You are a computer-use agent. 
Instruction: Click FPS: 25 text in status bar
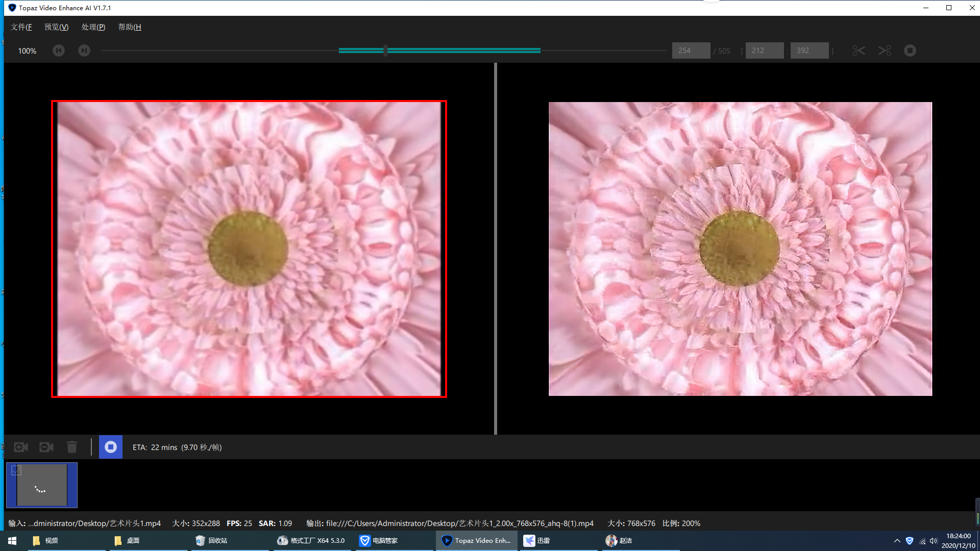239,523
